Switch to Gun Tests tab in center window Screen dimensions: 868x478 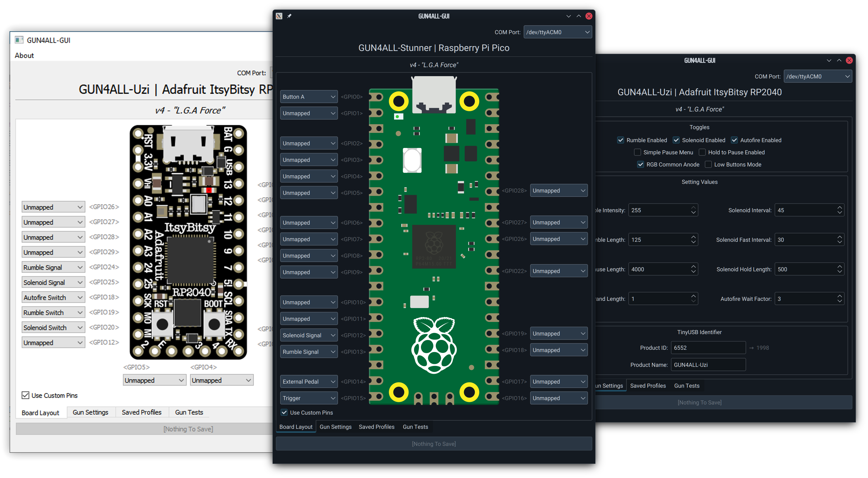tap(415, 427)
